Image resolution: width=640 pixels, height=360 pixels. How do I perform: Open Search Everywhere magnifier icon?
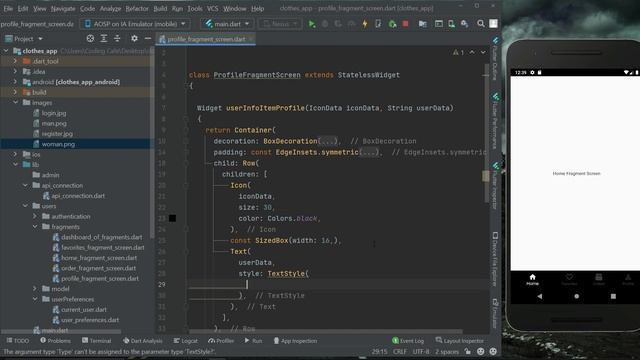(481, 24)
